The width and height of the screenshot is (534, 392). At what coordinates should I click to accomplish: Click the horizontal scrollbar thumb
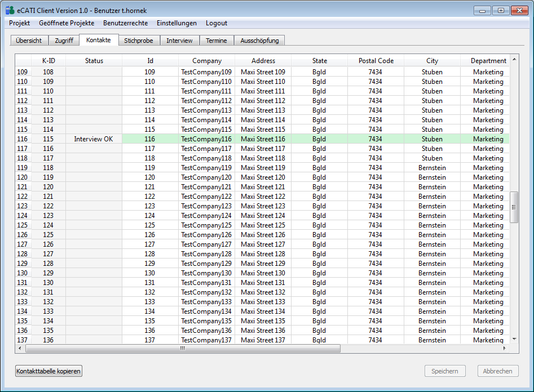coord(182,349)
